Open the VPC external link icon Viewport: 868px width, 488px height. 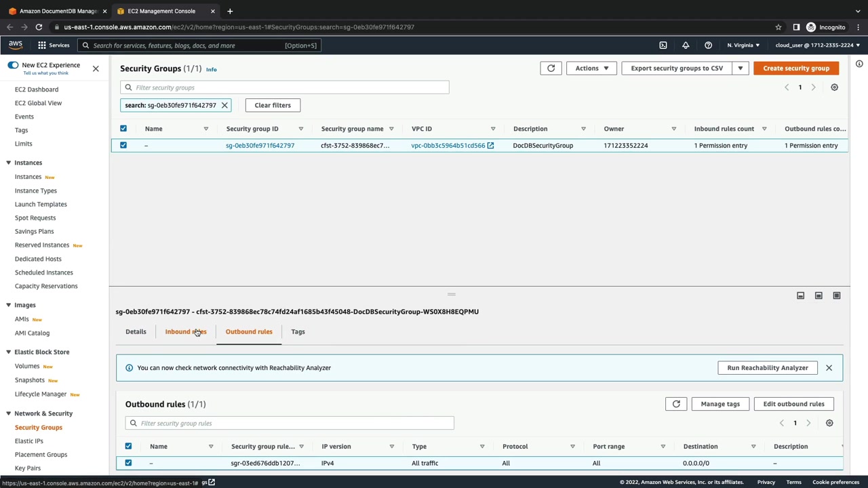(x=490, y=146)
